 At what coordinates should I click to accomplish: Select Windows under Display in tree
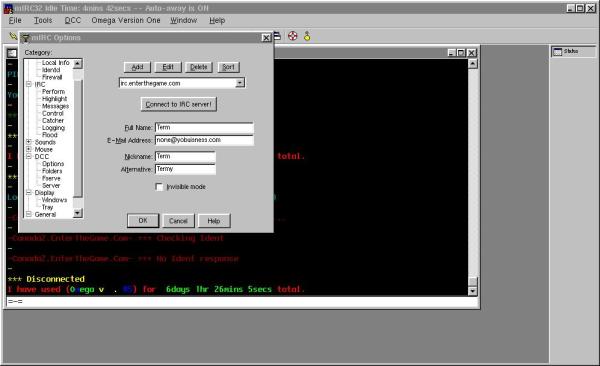(54, 200)
